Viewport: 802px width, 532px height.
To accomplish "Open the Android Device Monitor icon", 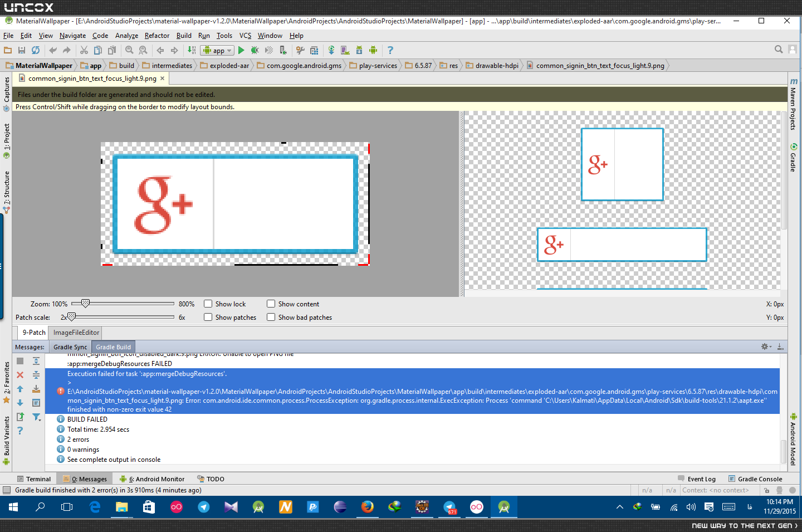I will click(373, 50).
